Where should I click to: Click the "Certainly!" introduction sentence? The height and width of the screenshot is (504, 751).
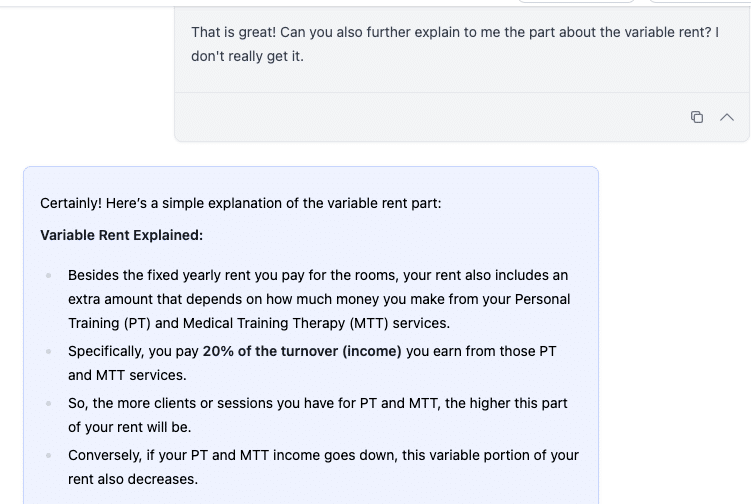[240, 203]
